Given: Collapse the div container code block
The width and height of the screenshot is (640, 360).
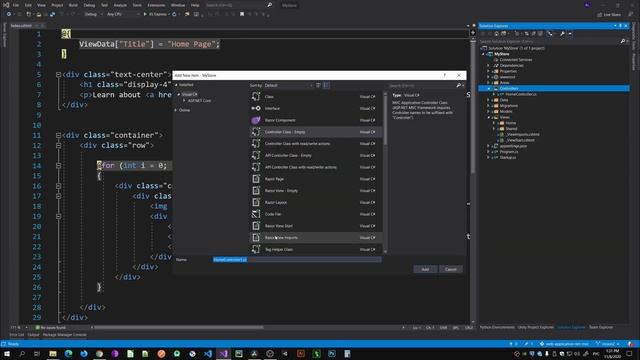Looking at the screenshot, I should (58, 135).
